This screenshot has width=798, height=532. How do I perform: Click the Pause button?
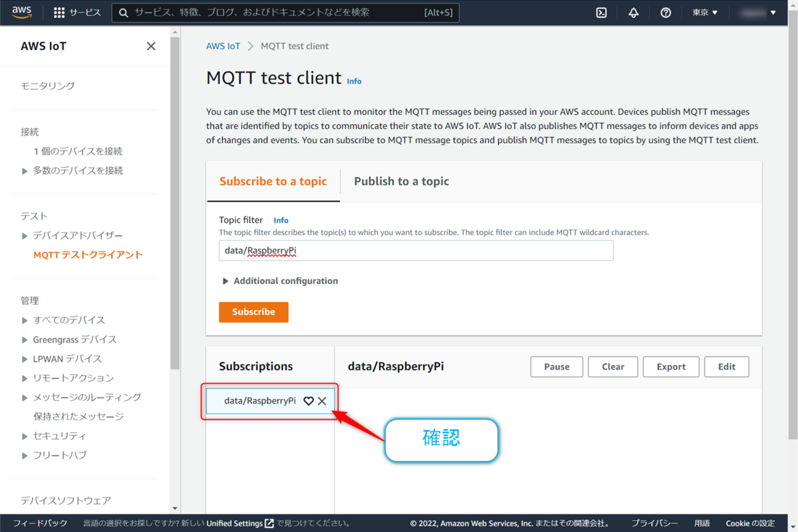point(557,366)
